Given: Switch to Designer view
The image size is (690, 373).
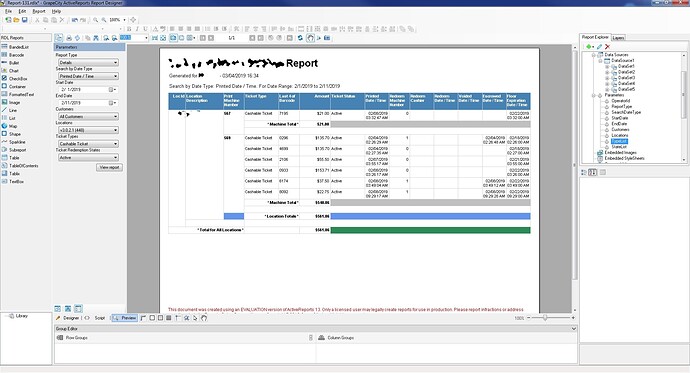Looking at the screenshot, I should tap(68, 318).
